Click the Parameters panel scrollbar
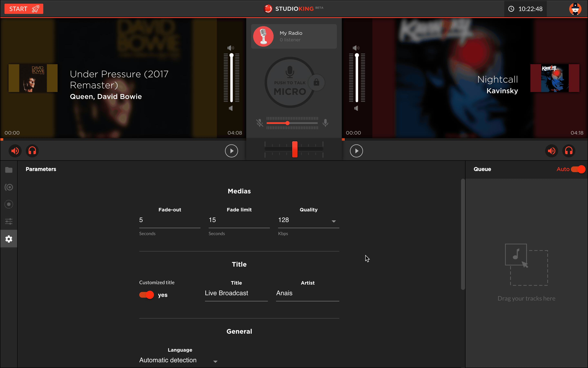This screenshot has width=588, height=368. click(x=463, y=234)
